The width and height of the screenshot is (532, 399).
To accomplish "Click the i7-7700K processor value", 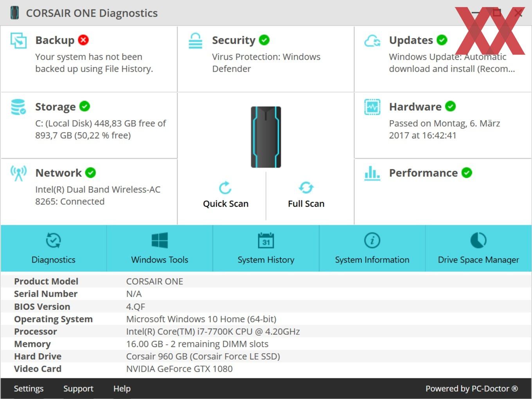I will (x=213, y=332).
